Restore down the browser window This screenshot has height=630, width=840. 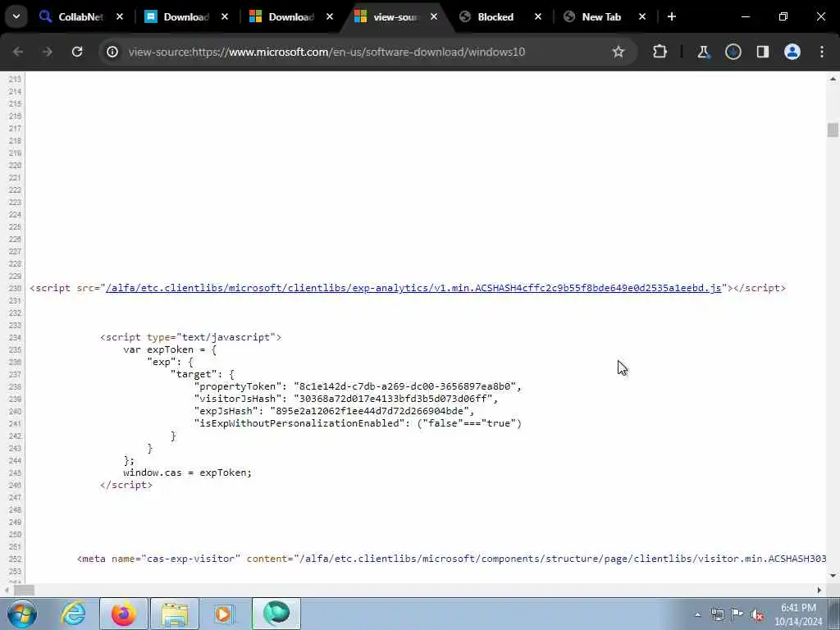783,16
